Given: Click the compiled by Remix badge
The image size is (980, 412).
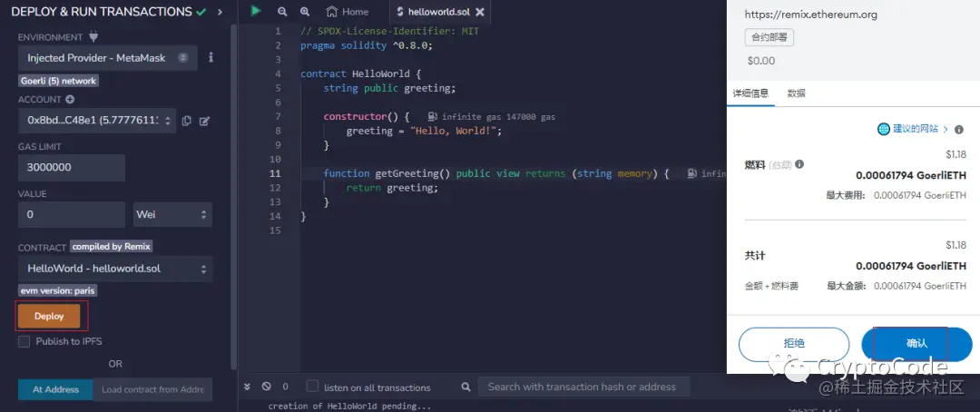Looking at the screenshot, I should click(112, 246).
